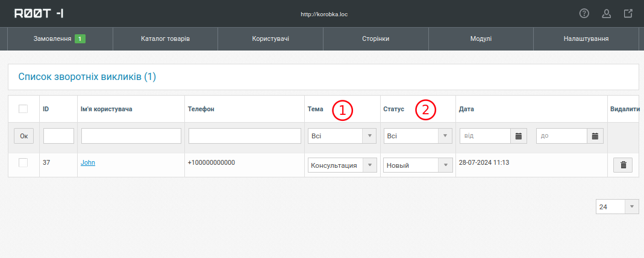Viewport: 644px width, 258px height.
Task: Tick the select-all checkbox in header
Action: coord(23,109)
